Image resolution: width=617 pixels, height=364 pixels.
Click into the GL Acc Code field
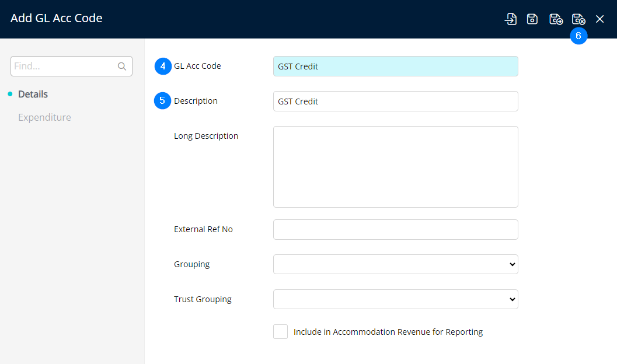[x=395, y=66]
